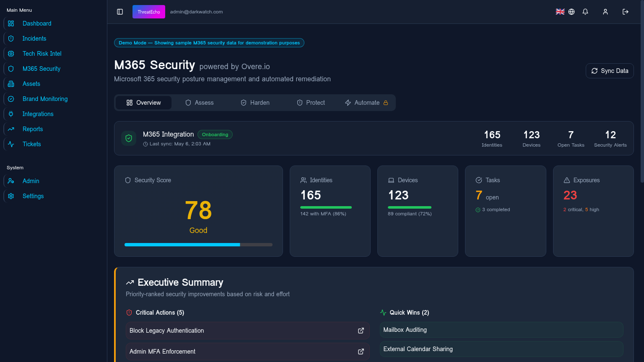Click the Tickets activity pulse icon
Viewport: 644px width, 362px height.
[x=11, y=144]
